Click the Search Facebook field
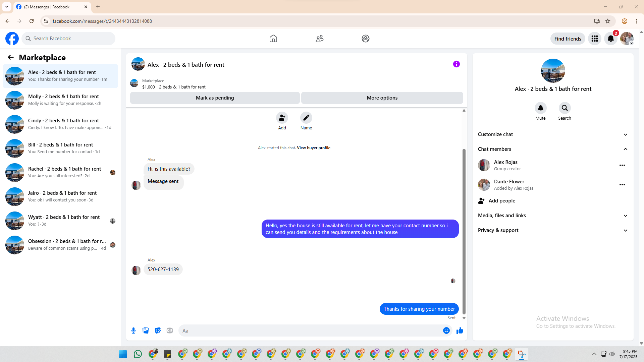This screenshot has height=362, width=644. (x=69, y=39)
